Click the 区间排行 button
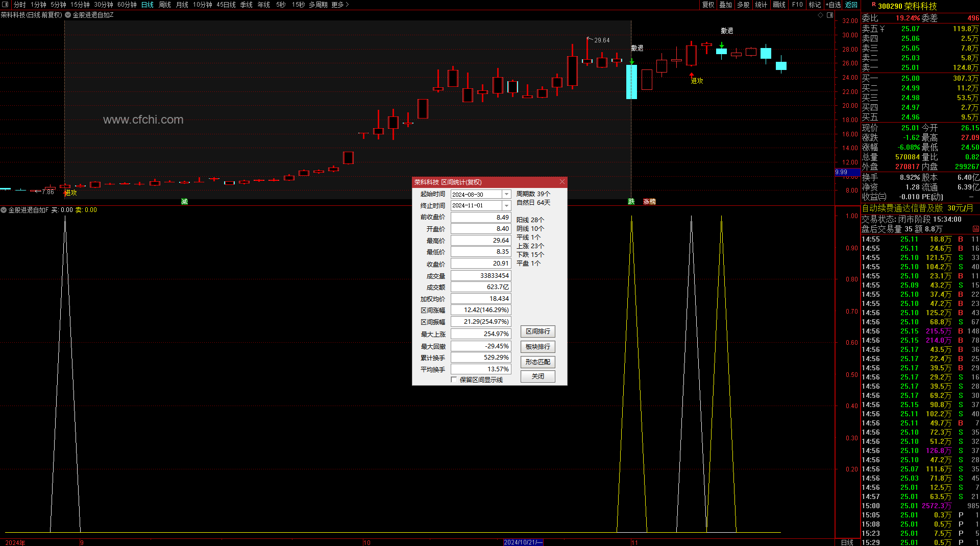Image resolution: width=980 pixels, height=546 pixels. (x=537, y=331)
